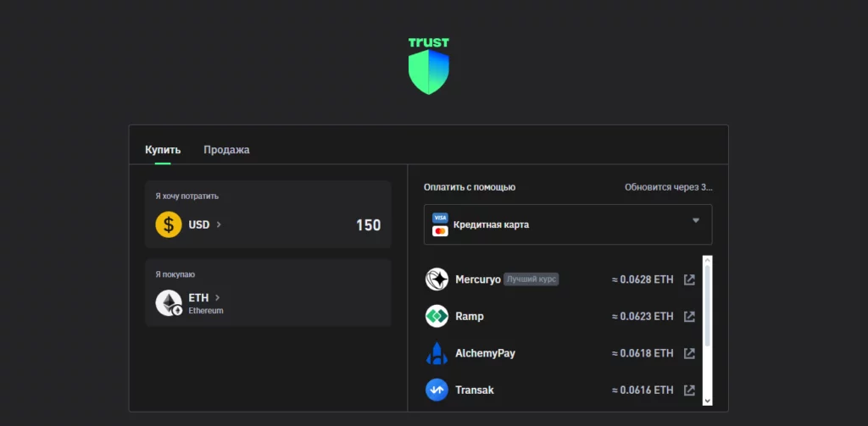868x426 pixels.
Task: Open the ETH asset selector chevron
Action: (x=218, y=297)
